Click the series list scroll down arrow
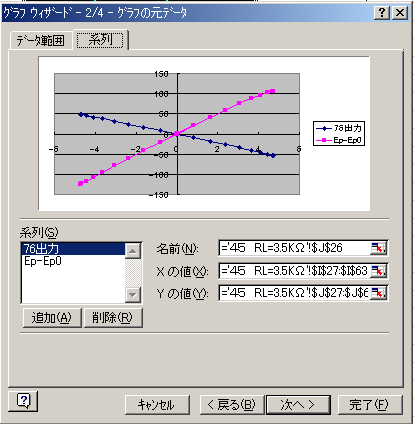Image resolution: width=414 pixels, height=424 pixels. (133, 295)
